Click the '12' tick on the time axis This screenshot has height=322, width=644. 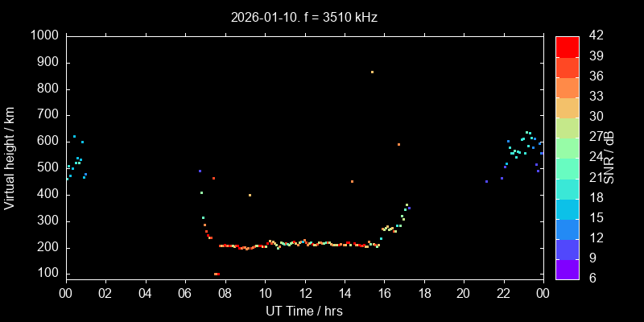[x=304, y=292]
